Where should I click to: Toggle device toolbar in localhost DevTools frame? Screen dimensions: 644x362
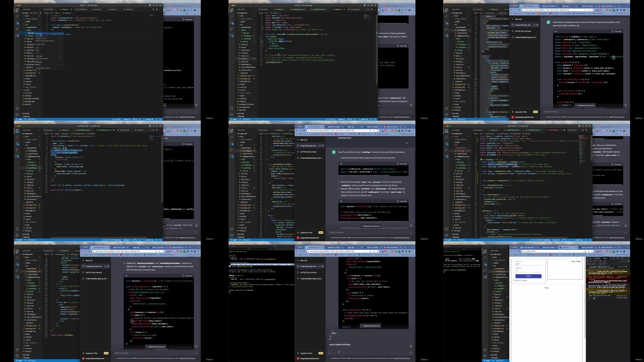tap(591, 258)
